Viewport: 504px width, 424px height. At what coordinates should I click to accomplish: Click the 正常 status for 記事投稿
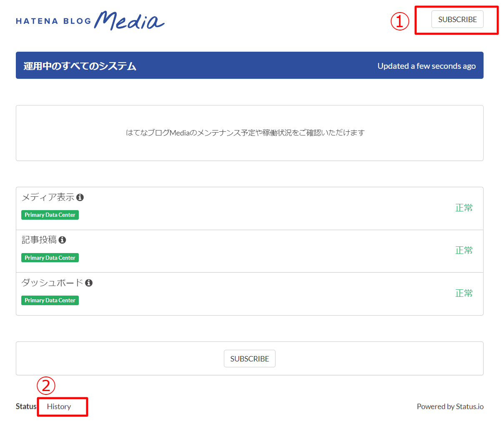464,251
